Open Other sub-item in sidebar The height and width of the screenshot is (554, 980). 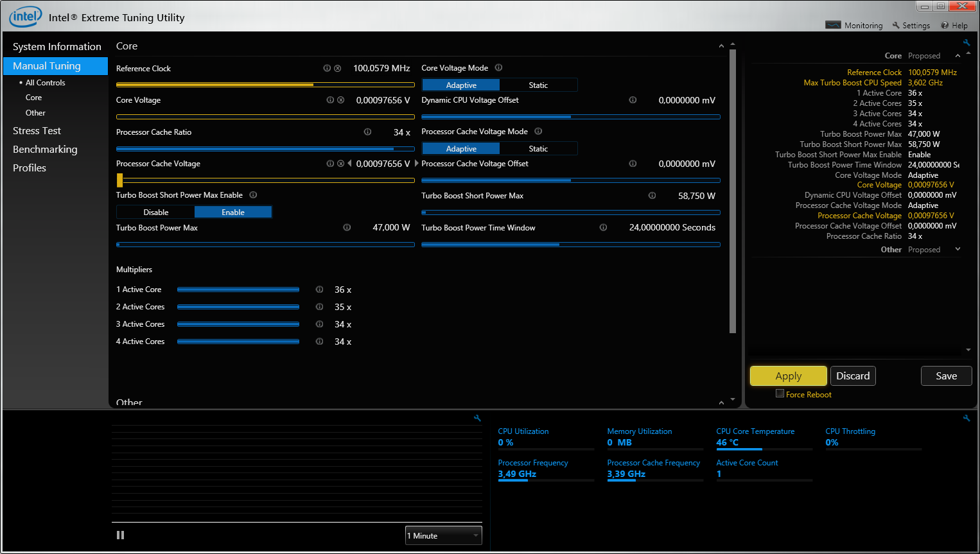tap(35, 113)
